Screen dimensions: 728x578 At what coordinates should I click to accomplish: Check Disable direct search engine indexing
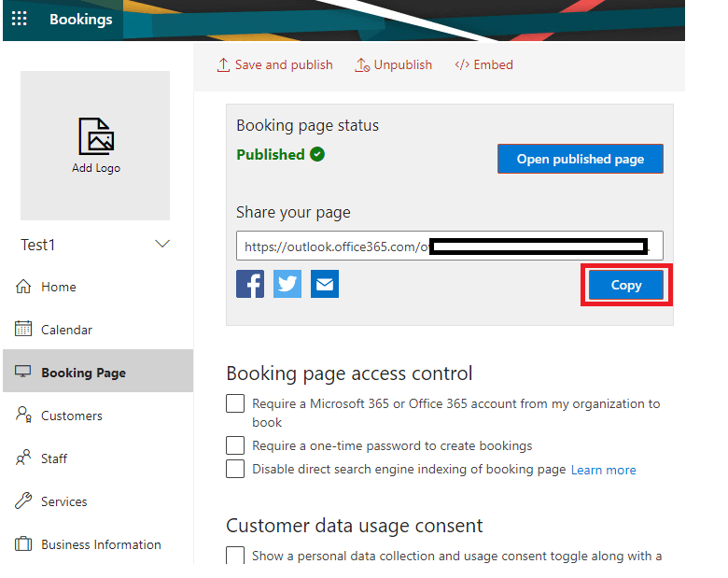[235, 469]
